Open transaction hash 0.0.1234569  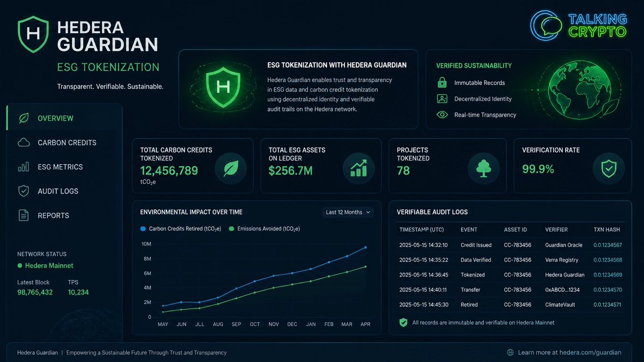point(608,275)
